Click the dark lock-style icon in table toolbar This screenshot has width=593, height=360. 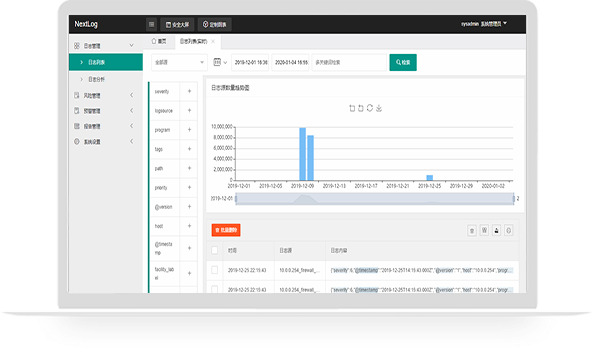[497, 230]
